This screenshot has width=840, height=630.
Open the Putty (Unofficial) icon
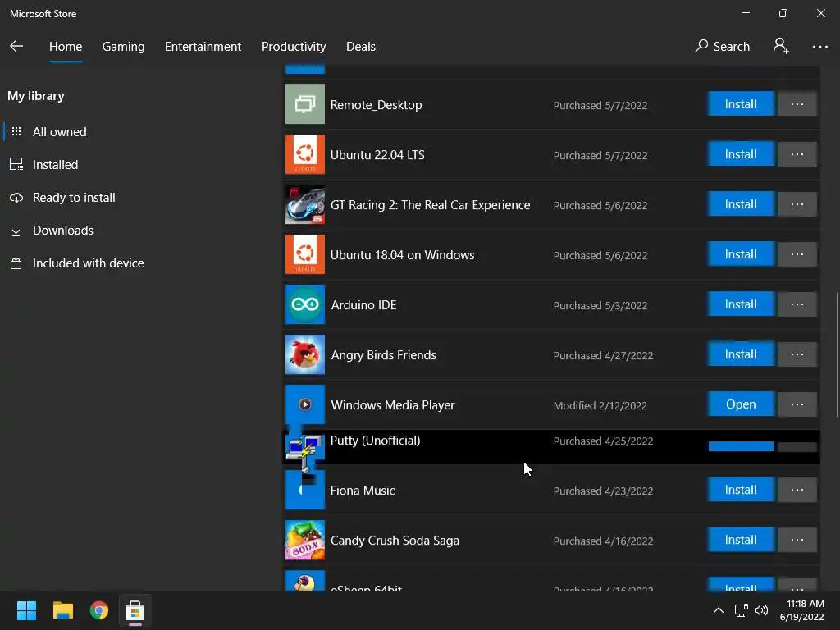305,451
